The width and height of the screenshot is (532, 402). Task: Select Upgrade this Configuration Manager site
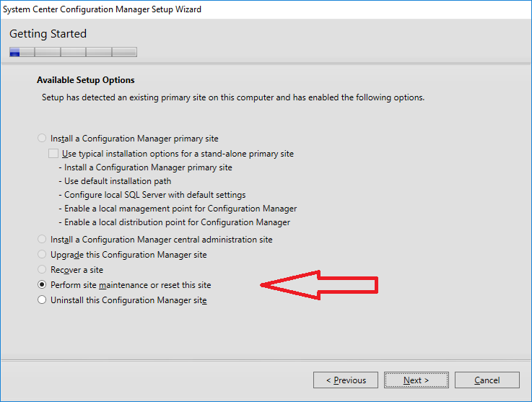42,255
